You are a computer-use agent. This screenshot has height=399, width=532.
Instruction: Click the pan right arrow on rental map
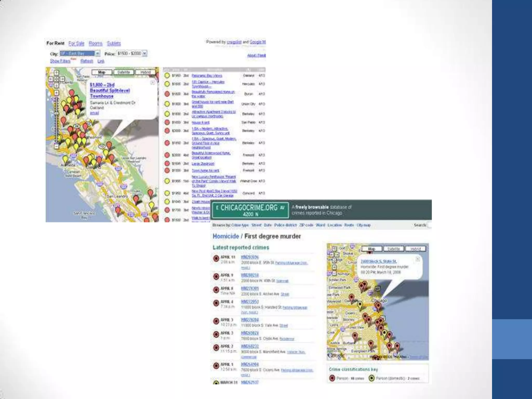coord(62,79)
